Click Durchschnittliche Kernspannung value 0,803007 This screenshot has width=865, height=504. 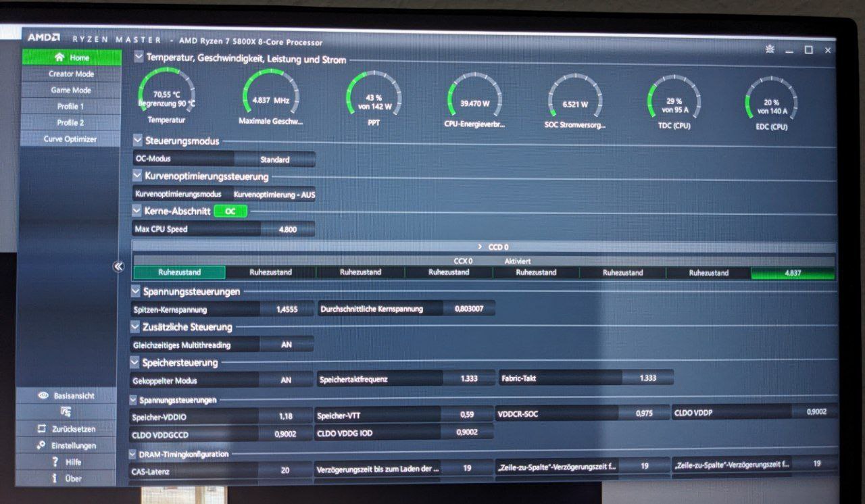pos(469,308)
